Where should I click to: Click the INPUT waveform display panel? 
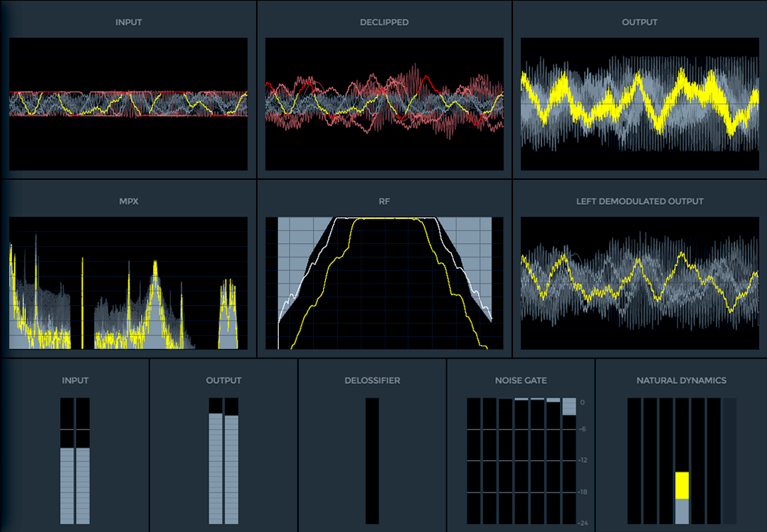point(128,104)
